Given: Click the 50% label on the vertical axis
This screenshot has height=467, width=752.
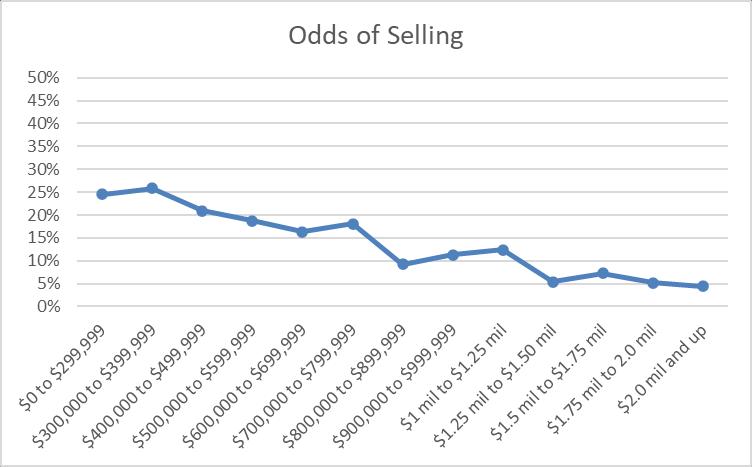Looking at the screenshot, I should tap(46, 78).
